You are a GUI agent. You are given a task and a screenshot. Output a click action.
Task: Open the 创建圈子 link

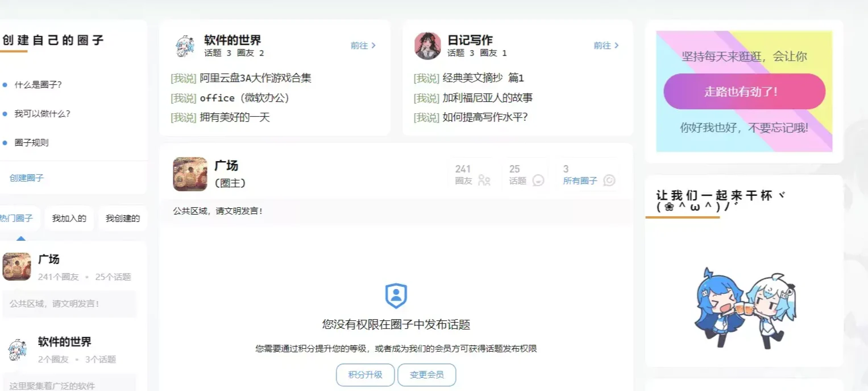coord(27,178)
